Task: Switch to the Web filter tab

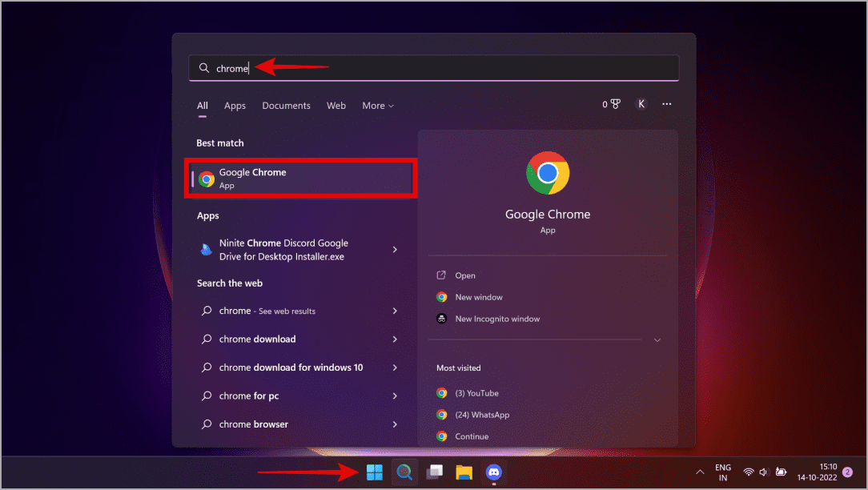Action: pos(336,105)
